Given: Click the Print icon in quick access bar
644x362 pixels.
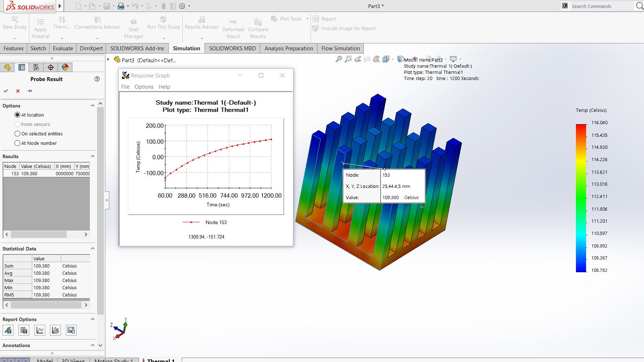Looking at the screenshot, I should coord(121,6).
